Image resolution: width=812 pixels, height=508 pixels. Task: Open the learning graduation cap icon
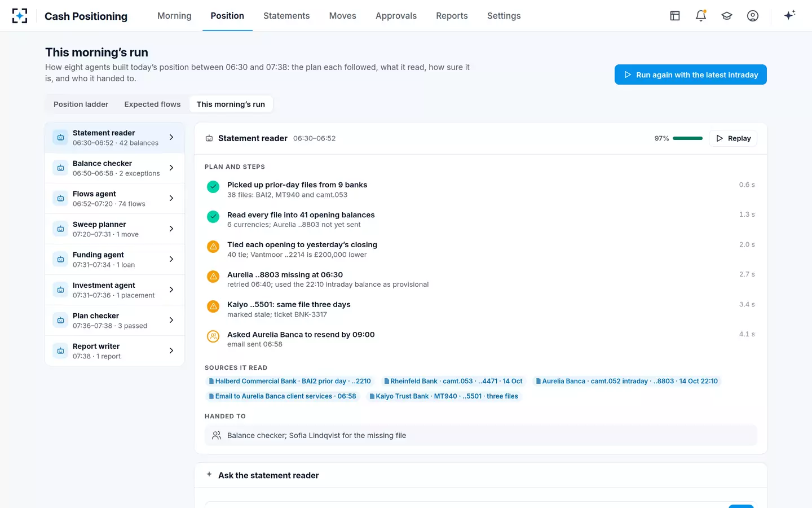[727, 16]
